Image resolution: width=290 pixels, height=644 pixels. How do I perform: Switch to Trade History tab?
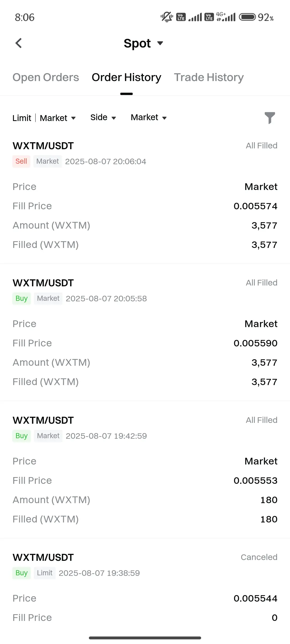click(x=209, y=77)
